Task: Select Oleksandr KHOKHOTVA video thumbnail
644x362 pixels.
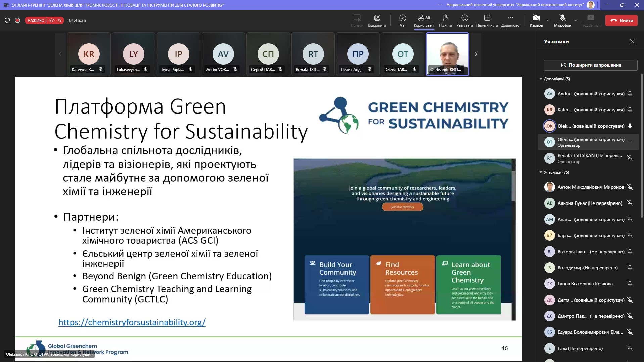Action: 447,54
